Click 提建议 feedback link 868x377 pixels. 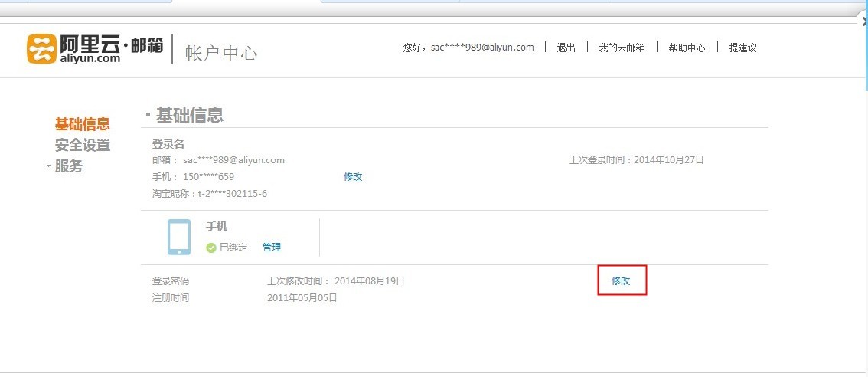[742, 48]
